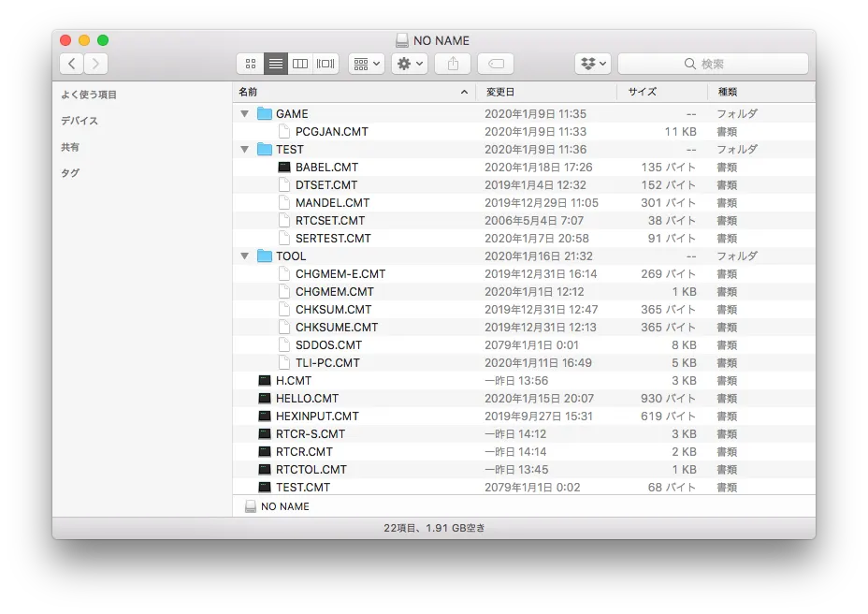Select the TLI-PC.CMT file icon
This screenshot has width=868, height=614.
[x=284, y=362]
